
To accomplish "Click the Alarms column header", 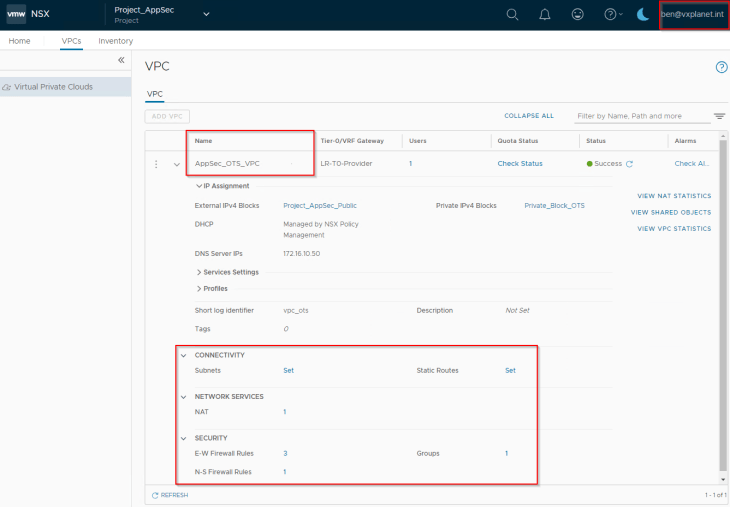I will (685, 141).
